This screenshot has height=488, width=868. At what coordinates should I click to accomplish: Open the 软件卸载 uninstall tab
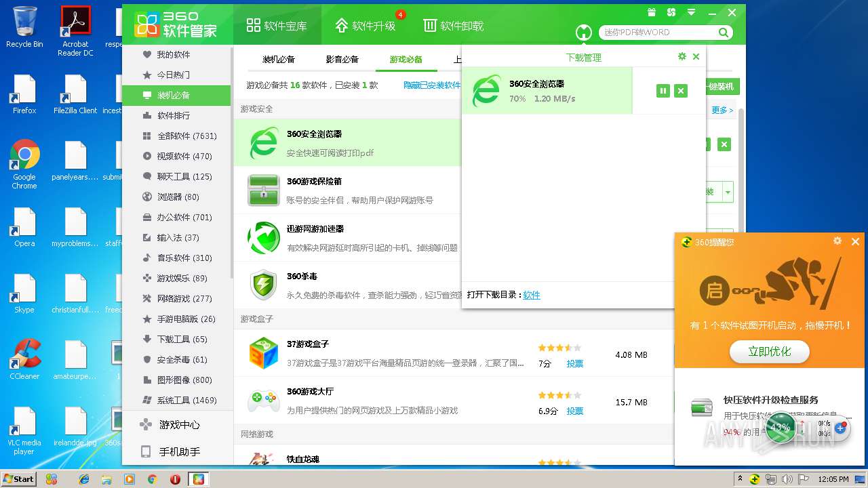click(x=454, y=26)
